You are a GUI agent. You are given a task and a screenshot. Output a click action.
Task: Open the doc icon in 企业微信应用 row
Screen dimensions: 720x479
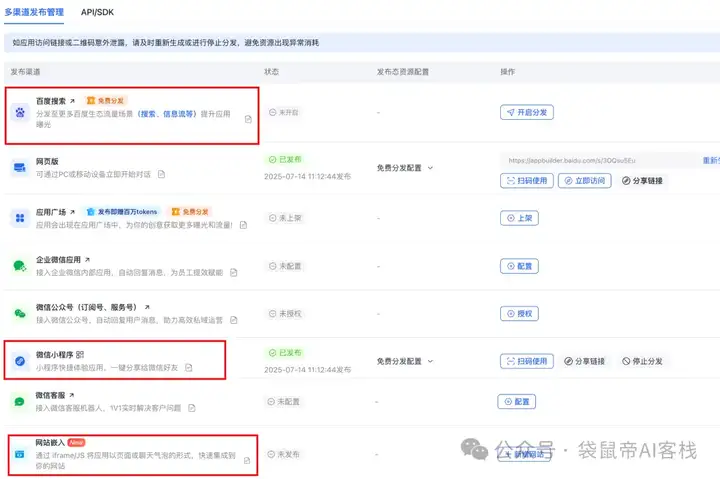234,272
